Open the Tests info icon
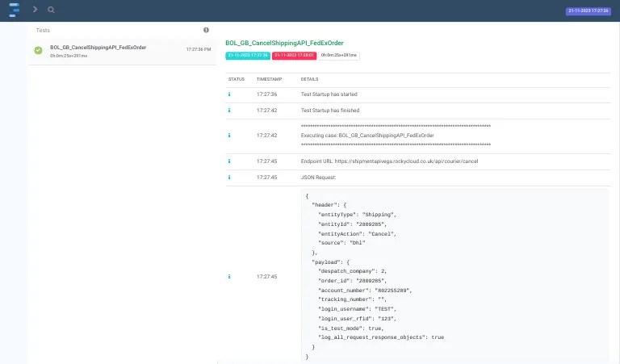Viewport: 620px width, 364px height. [206, 30]
